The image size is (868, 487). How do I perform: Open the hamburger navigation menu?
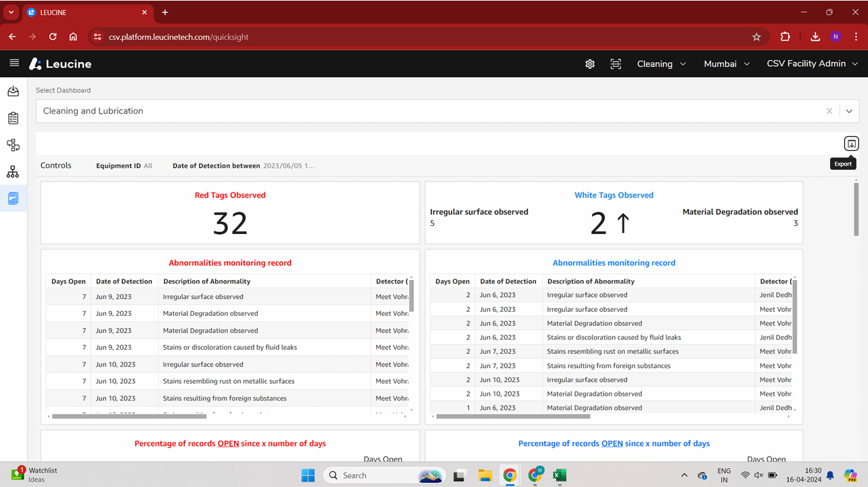[x=14, y=63]
